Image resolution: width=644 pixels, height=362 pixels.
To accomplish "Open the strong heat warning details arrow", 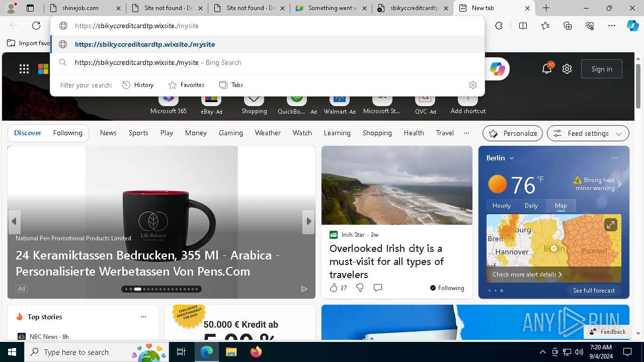I will tap(619, 184).
